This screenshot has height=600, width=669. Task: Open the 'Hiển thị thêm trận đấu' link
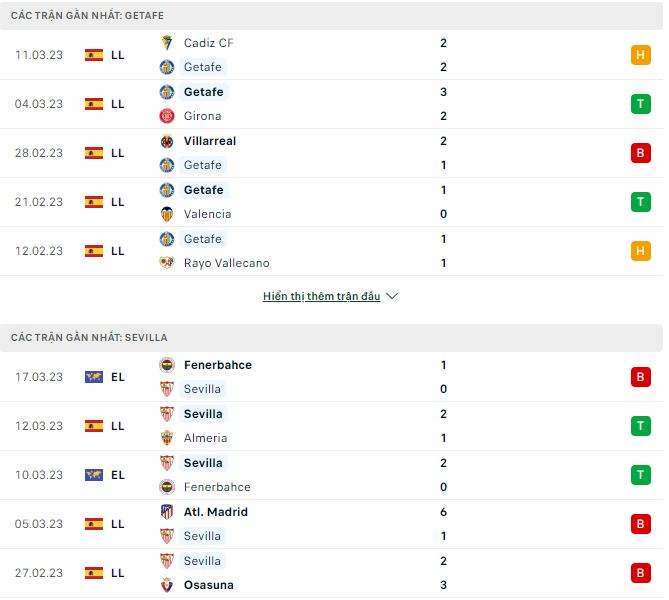[321, 297]
